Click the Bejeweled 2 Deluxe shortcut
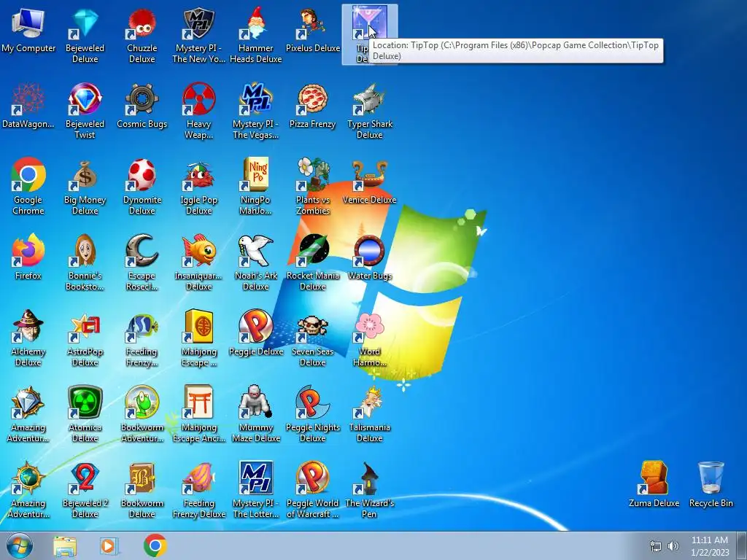 click(85, 489)
